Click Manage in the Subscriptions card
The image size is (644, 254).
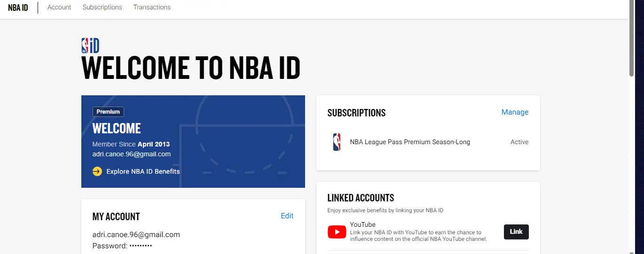tap(515, 112)
